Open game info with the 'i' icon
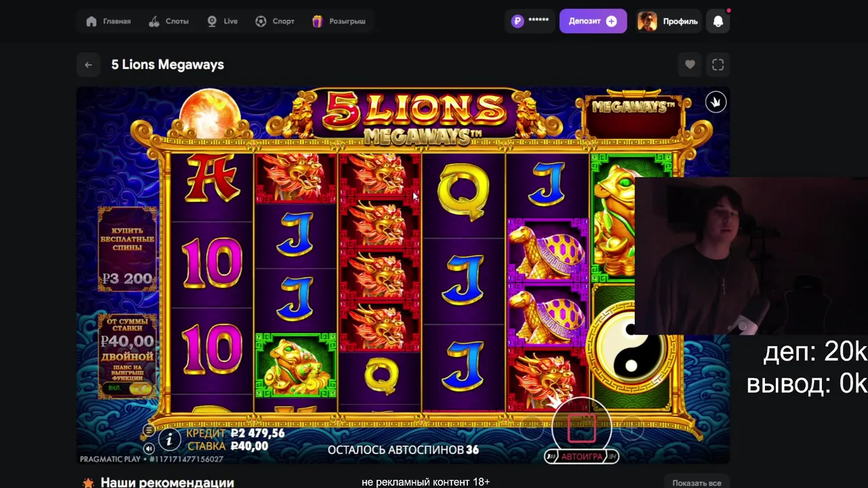 tap(170, 440)
